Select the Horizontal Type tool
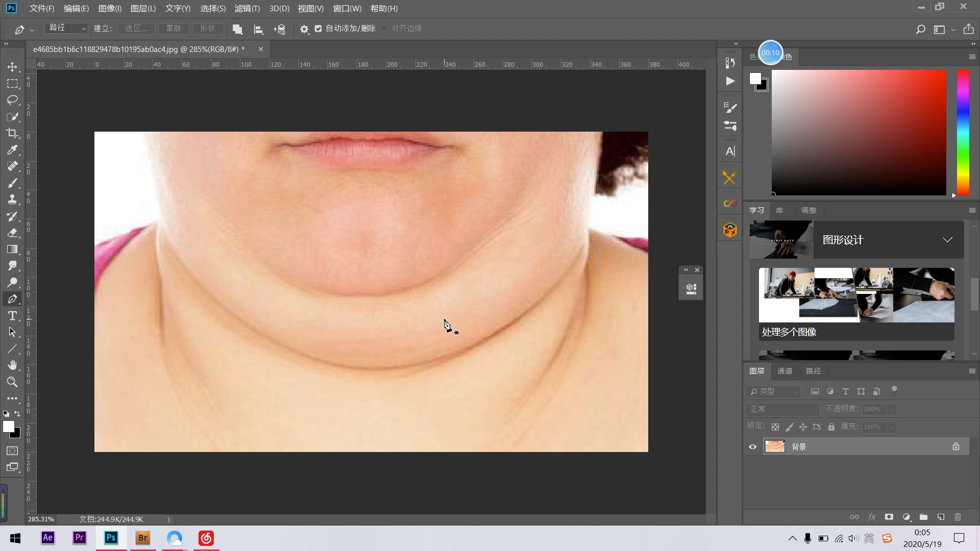The height and width of the screenshot is (551, 980). [x=13, y=316]
